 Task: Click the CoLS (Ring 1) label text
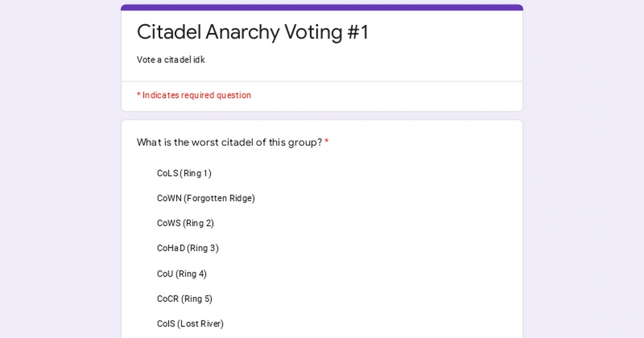click(x=184, y=173)
